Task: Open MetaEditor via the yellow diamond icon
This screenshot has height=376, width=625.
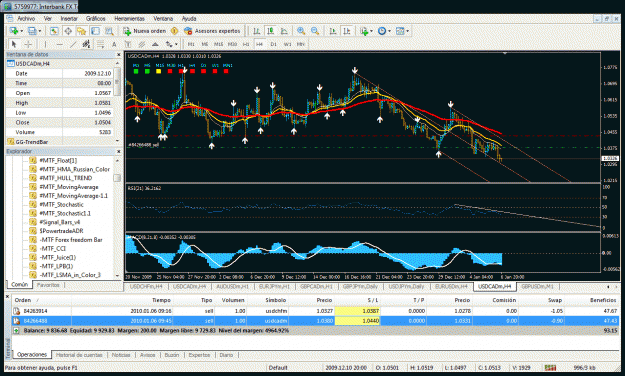Action: tap(174, 31)
